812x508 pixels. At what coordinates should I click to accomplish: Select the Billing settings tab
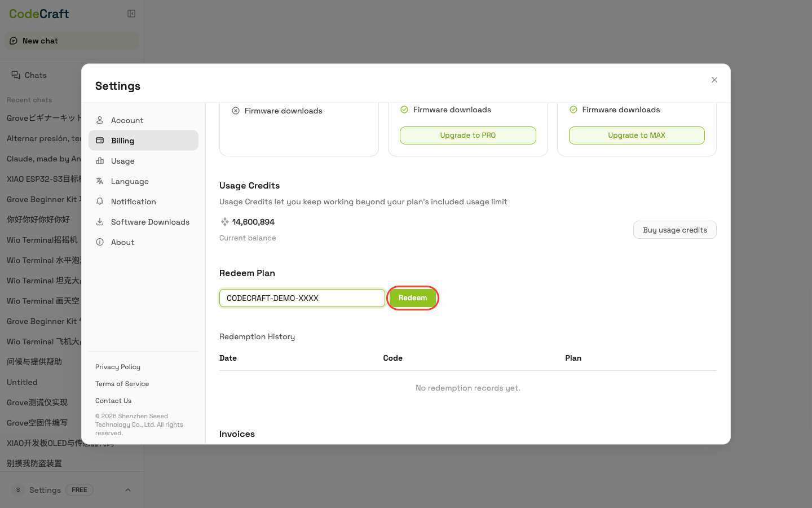[x=143, y=141]
